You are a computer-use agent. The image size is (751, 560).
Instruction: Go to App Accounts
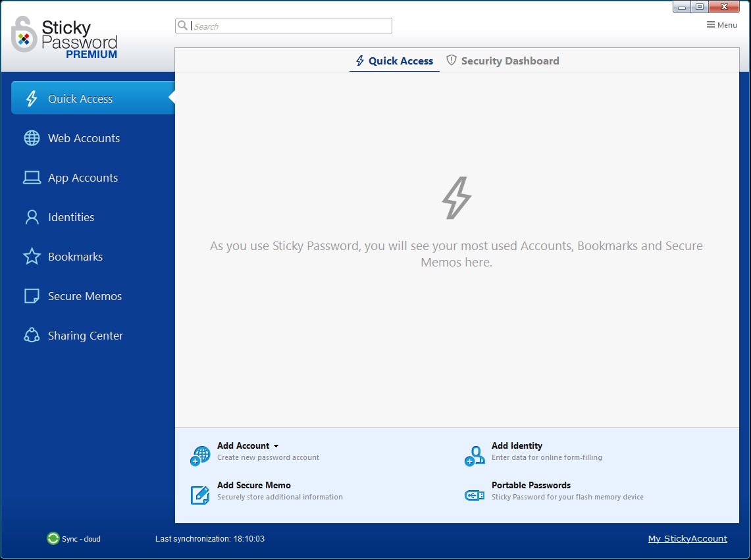82,178
